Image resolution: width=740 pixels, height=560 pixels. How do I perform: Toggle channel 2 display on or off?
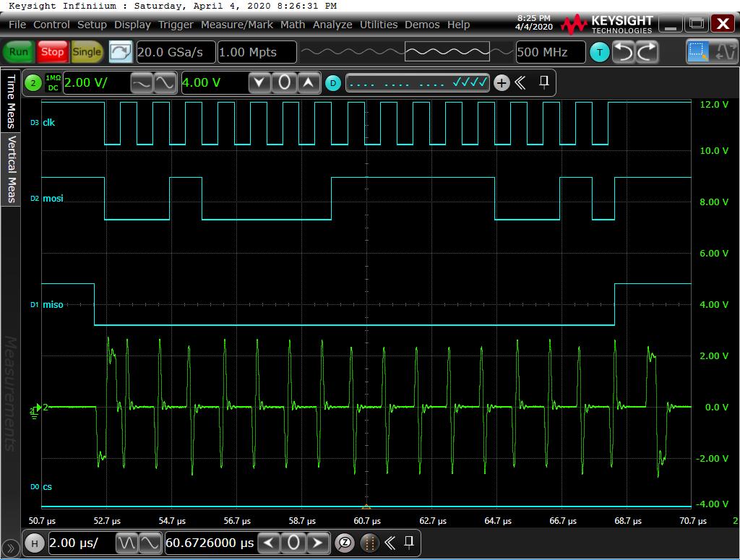pyautogui.click(x=33, y=83)
